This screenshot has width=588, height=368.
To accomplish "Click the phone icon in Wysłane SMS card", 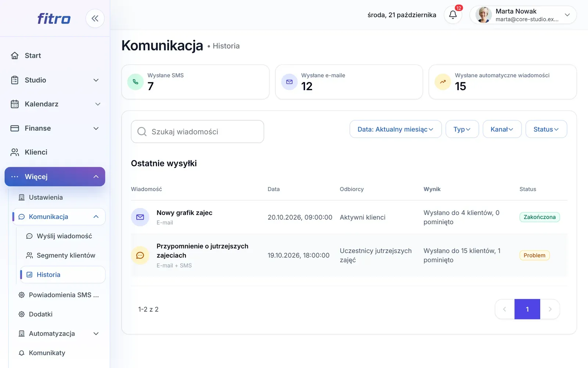I will (x=135, y=82).
